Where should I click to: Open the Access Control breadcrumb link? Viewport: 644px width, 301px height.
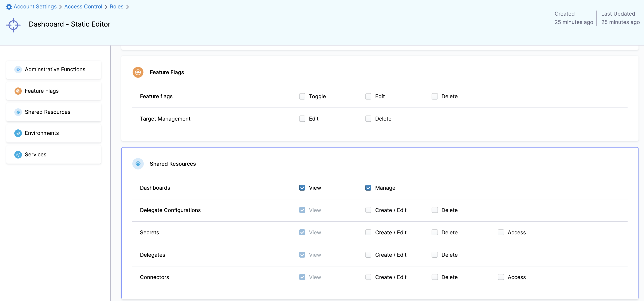click(x=83, y=7)
